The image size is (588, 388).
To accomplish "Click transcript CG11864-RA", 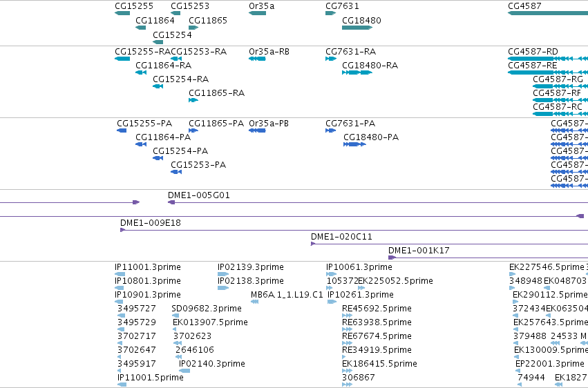I will pos(163,65).
